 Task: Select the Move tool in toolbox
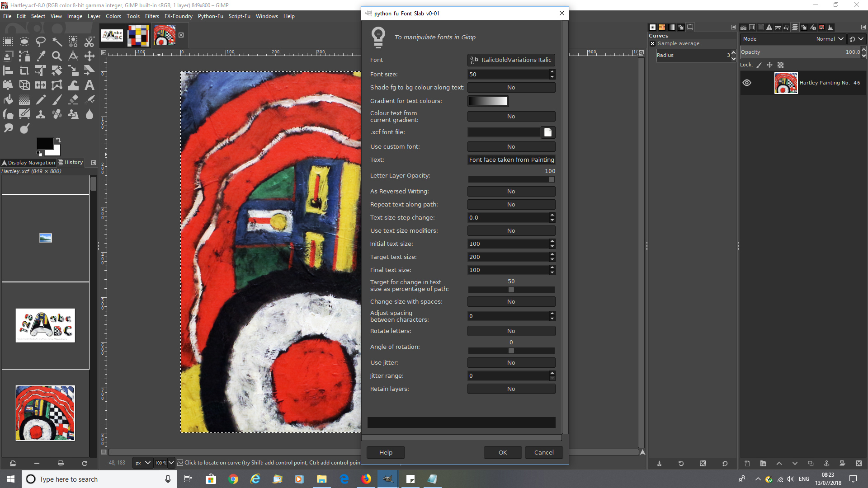[90, 56]
